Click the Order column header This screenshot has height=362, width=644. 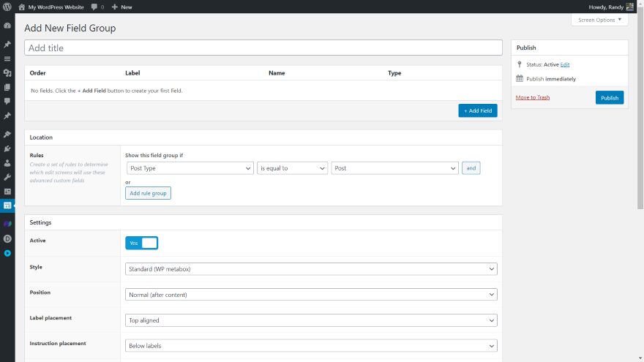37,73
